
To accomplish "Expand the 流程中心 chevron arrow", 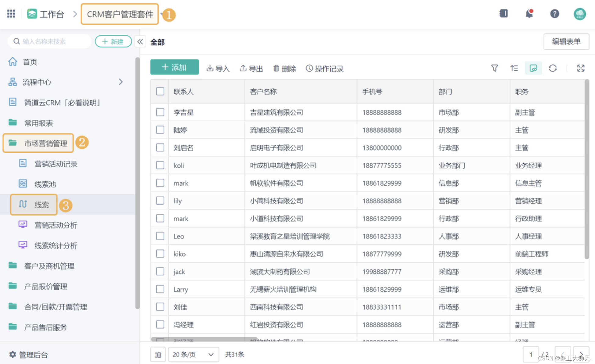I will click(121, 82).
